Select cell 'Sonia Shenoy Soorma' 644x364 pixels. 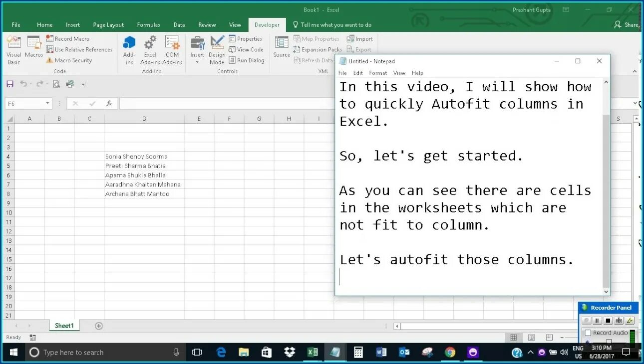click(x=144, y=157)
